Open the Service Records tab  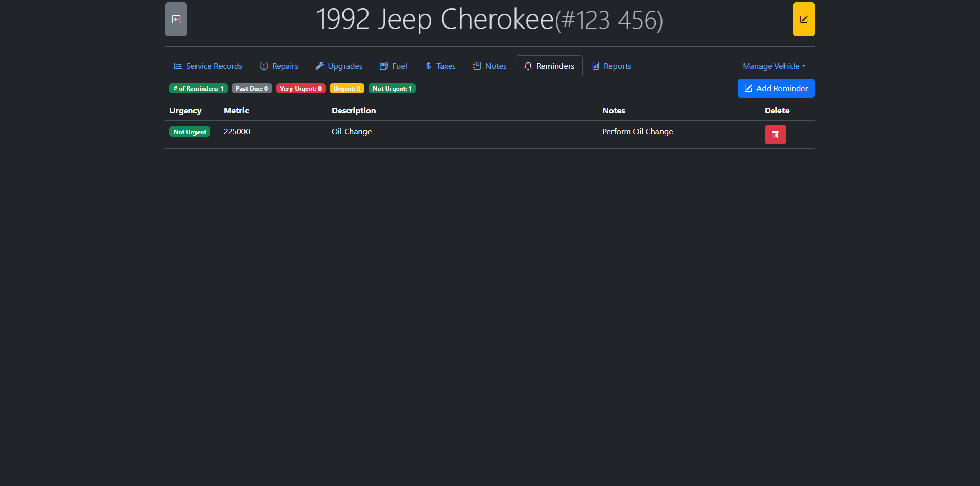click(x=208, y=66)
